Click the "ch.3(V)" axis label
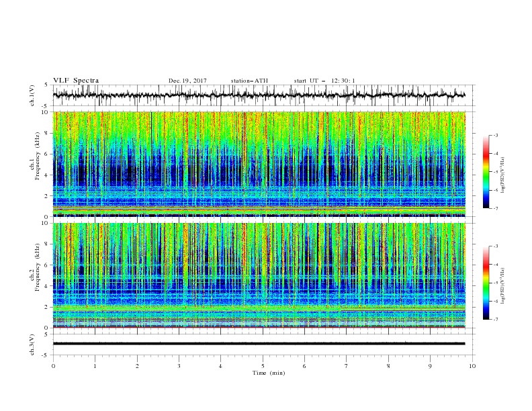 pos(32,345)
